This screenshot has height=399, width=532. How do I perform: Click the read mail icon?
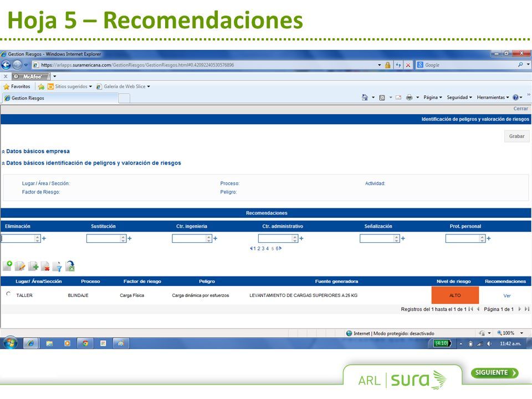(x=398, y=98)
